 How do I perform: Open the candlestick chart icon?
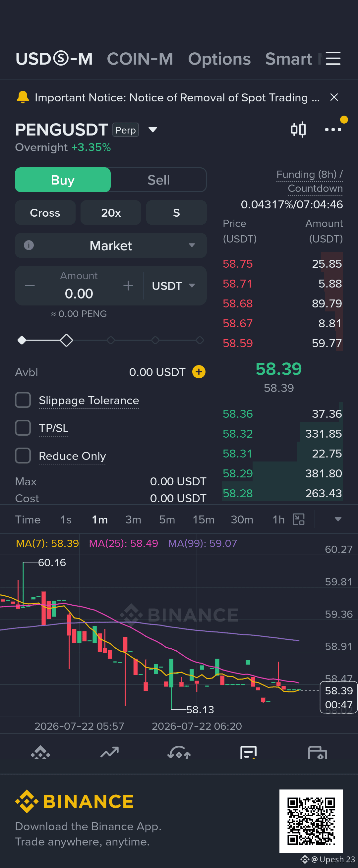coord(298,130)
